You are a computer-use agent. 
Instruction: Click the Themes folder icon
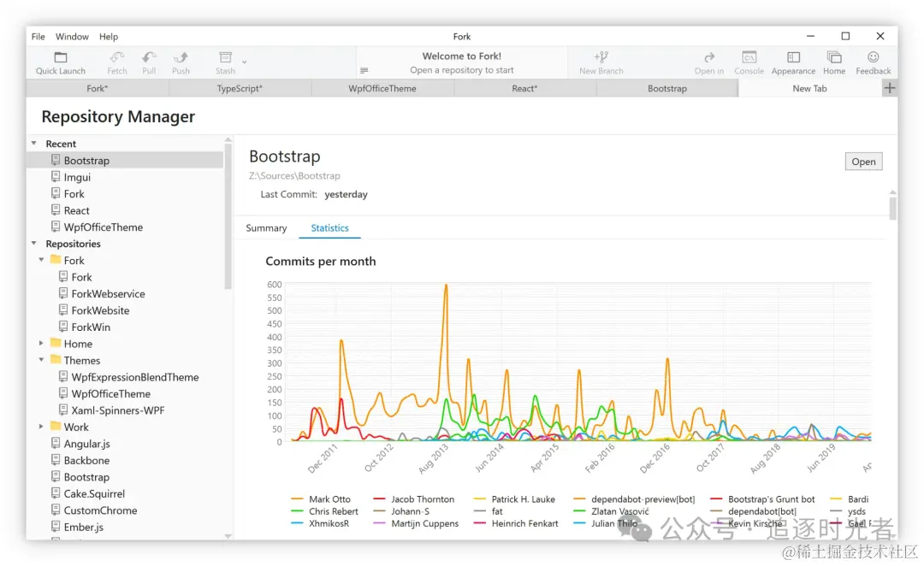click(x=56, y=359)
